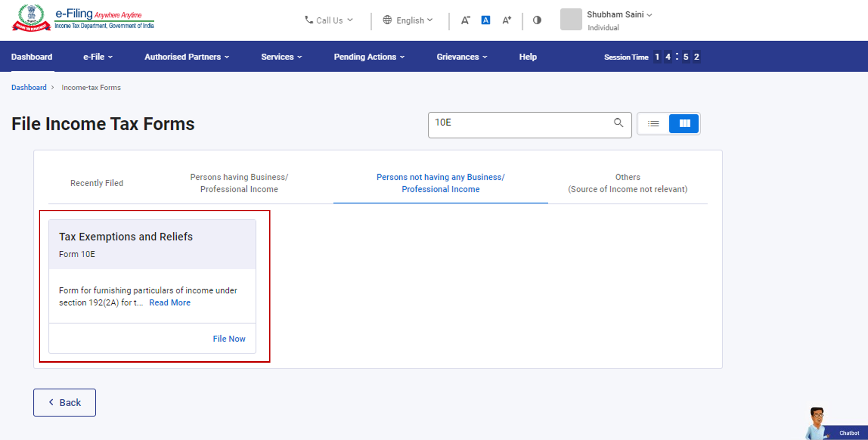The height and width of the screenshot is (440, 868).
Task: Switch to list view layout
Action: (653, 123)
